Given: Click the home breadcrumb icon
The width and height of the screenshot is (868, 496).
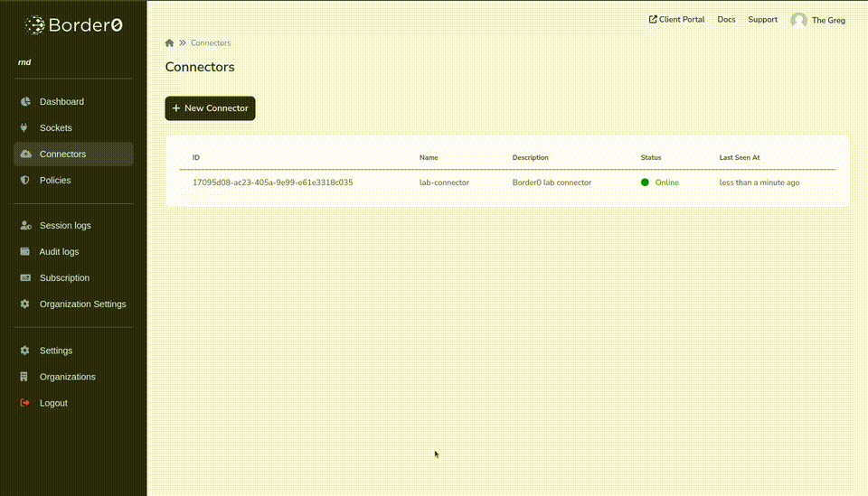Looking at the screenshot, I should coord(169,42).
